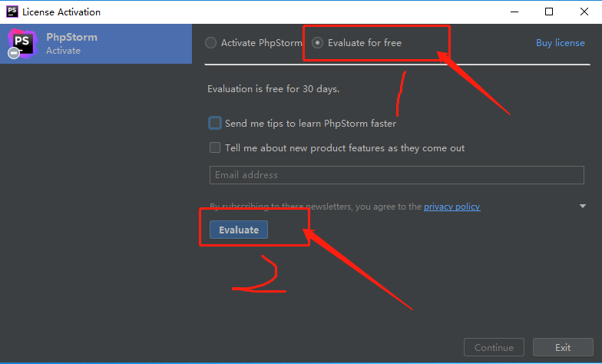Click the PhpStorm PS logo icon in sidebar

22,43
